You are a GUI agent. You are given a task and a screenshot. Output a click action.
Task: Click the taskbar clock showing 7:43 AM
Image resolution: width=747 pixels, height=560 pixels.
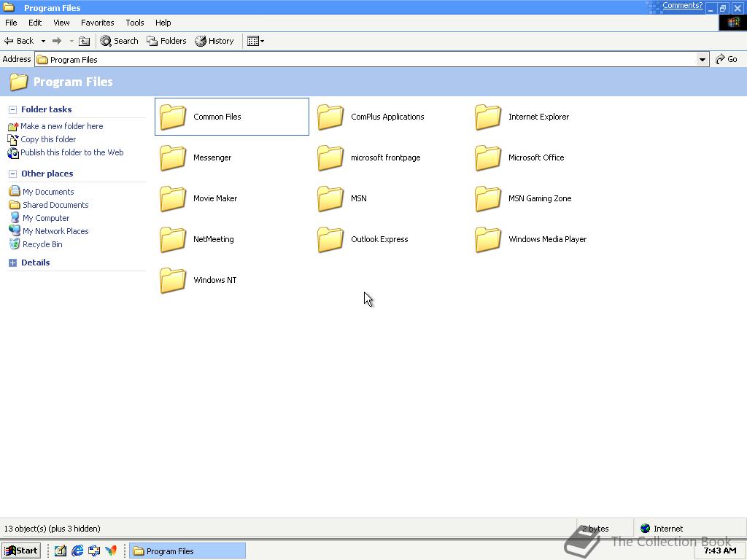pyautogui.click(x=719, y=551)
